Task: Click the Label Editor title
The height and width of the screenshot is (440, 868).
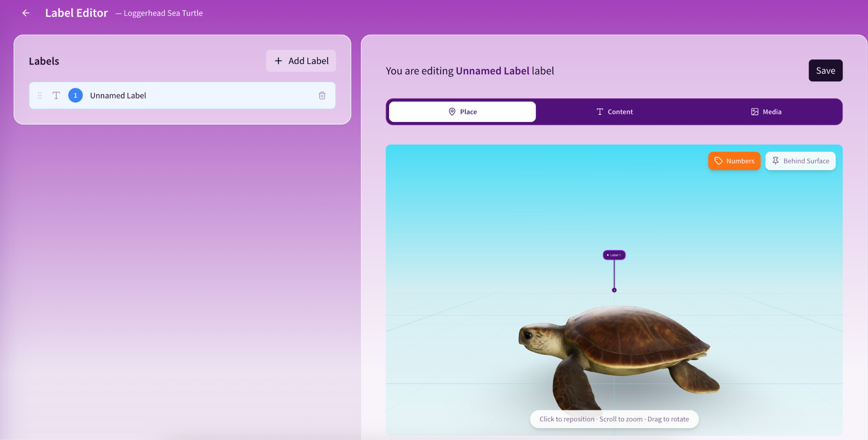Action: click(76, 13)
